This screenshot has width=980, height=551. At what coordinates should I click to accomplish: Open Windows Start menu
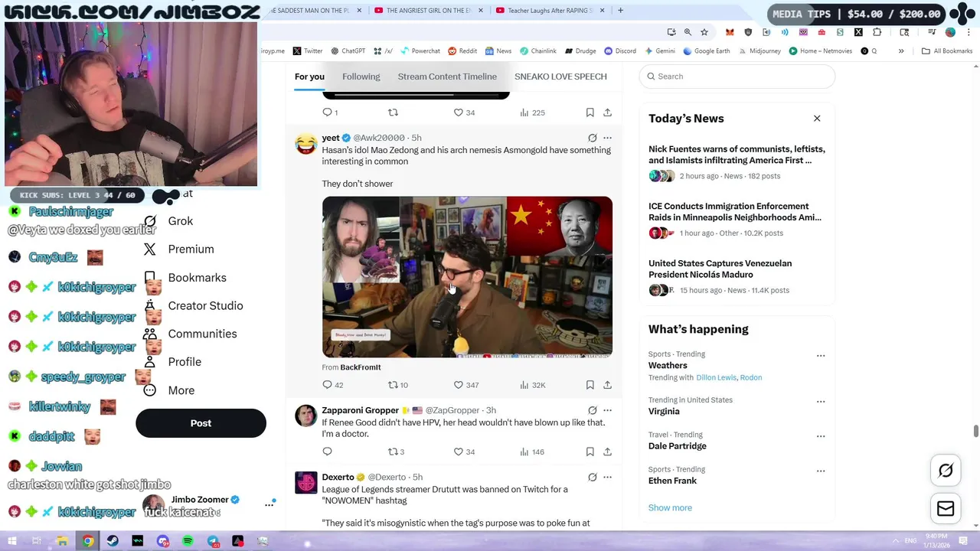[12, 541]
